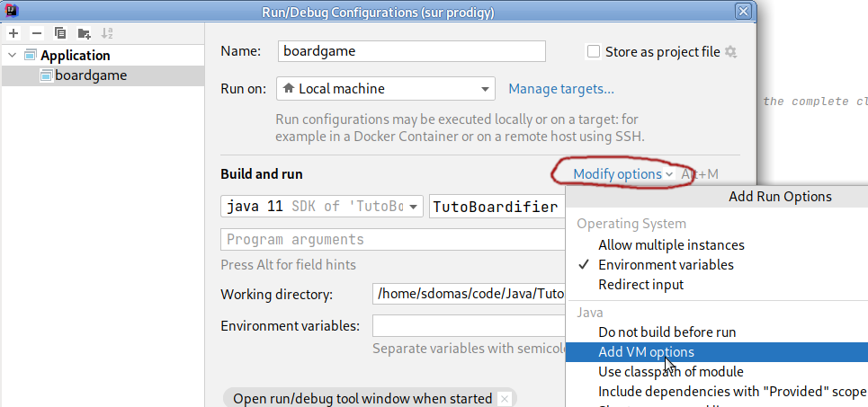The height and width of the screenshot is (407, 868).
Task: Uncheck Environment variables in Add Run Options
Action: tap(666, 265)
